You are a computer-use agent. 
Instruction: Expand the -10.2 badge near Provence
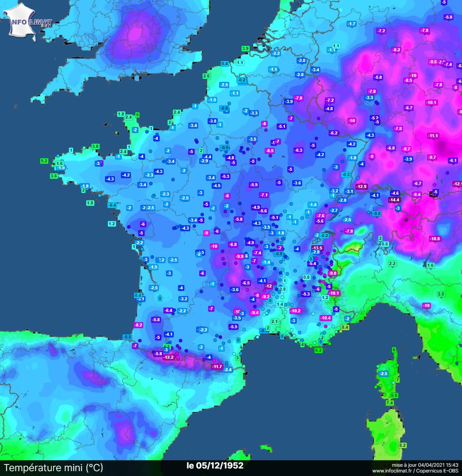(295, 311)
